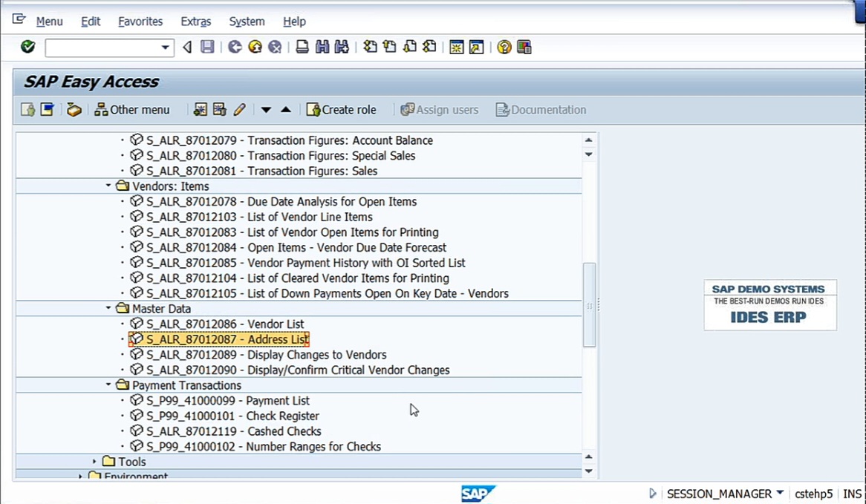Open the Favorites menu
The width and height of the screenshot is (866, 504).
point(140,22)
